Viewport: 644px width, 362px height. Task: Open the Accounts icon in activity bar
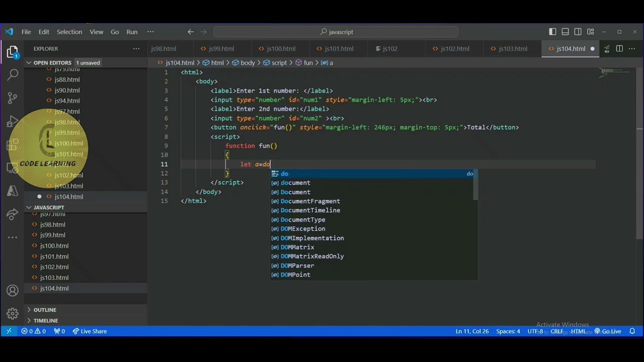(13, 291)
